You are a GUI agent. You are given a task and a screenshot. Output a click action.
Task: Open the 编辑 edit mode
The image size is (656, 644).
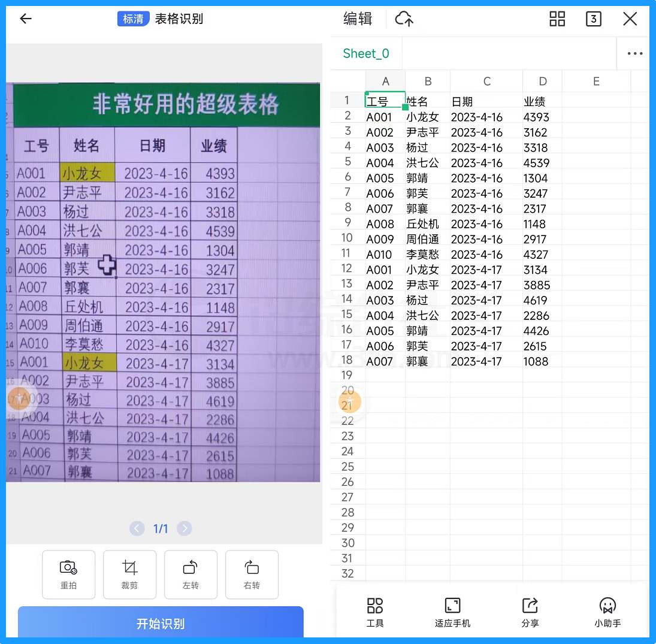pyautogui.click(x=358, y=19)
